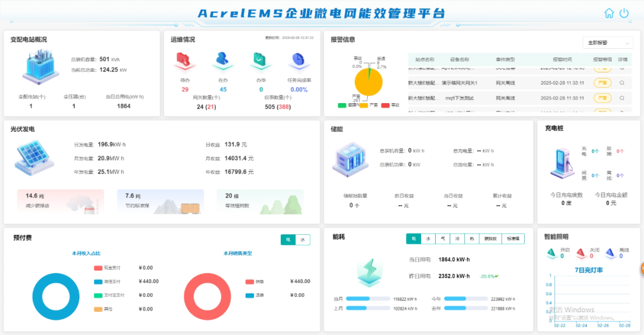Select 电 toggle in the 预付费 panel
The height and width of the screenshot is (335, 644).
(x=289, y=240)
